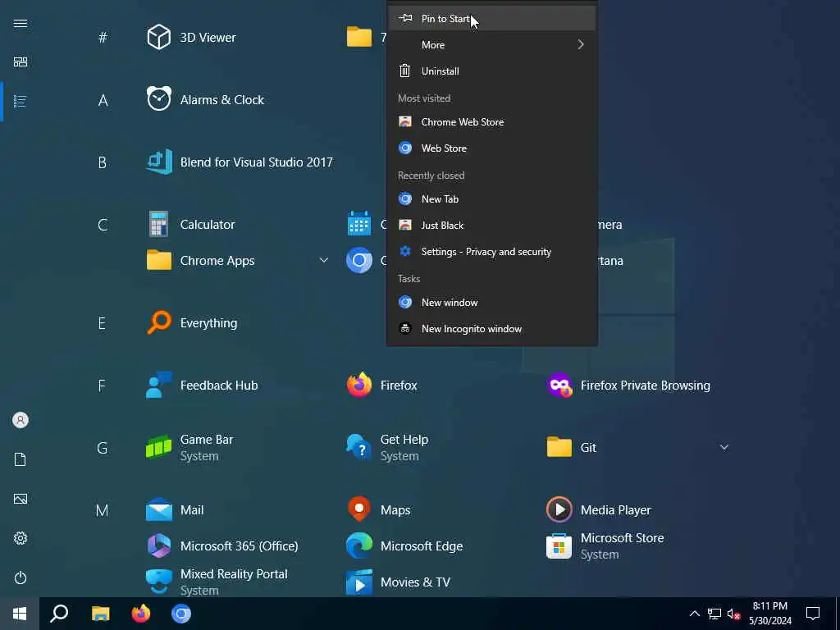Viewport: 840px width, 630px height.
Task: Open Movies & TV
Action: 398,582
